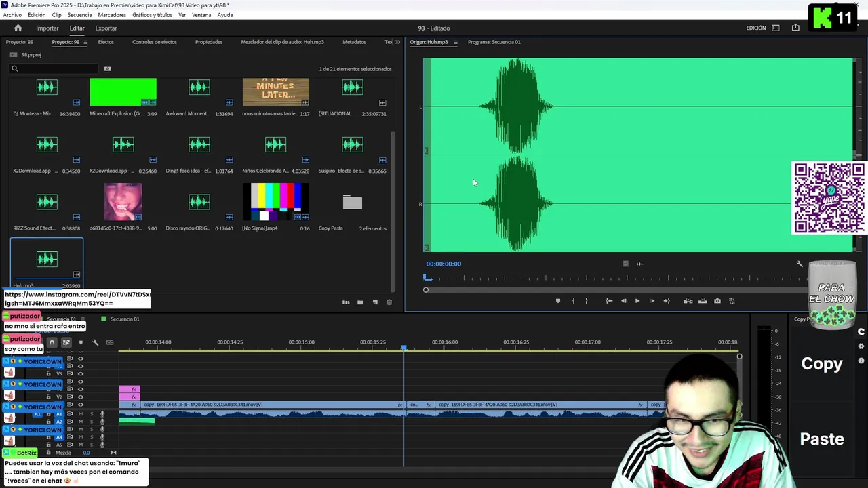Viewport: 868px width, 488px height.
Task: Select Minecraft Explosion green screen thumbnail
Action: [x=123, y=91]
